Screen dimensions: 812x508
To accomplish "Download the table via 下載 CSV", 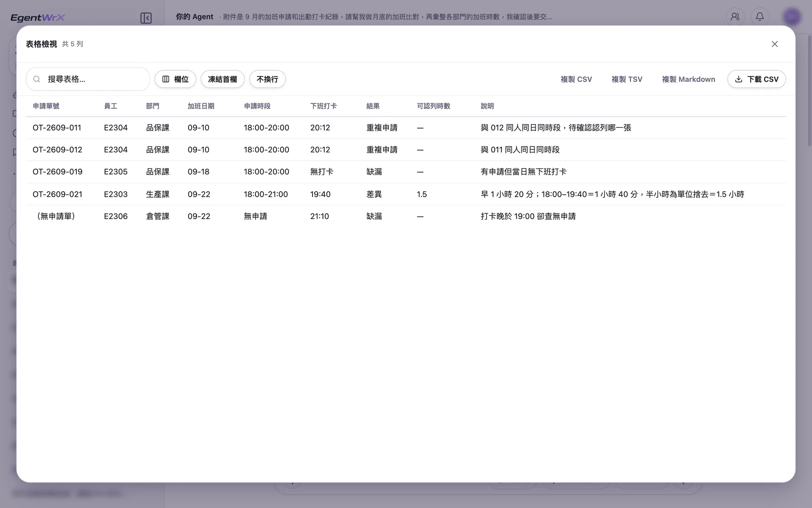I will (x=757, y=79).
